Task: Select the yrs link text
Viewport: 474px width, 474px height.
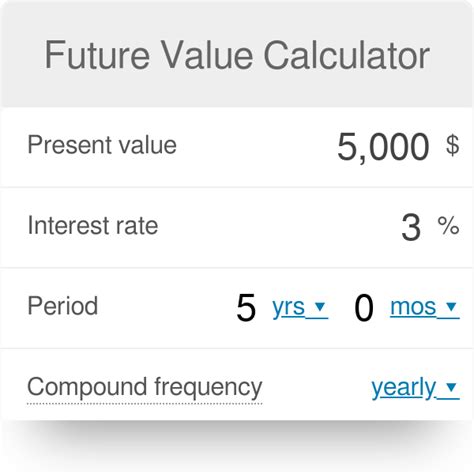Action: click(x=288, y=308)
